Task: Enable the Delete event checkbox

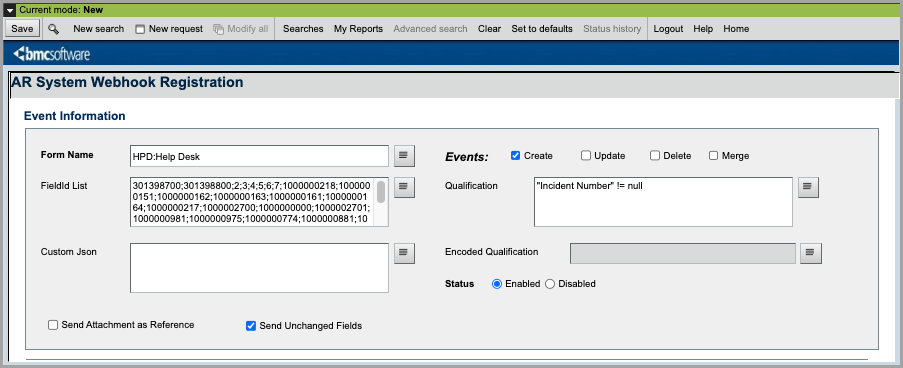Action: [655, 155]
